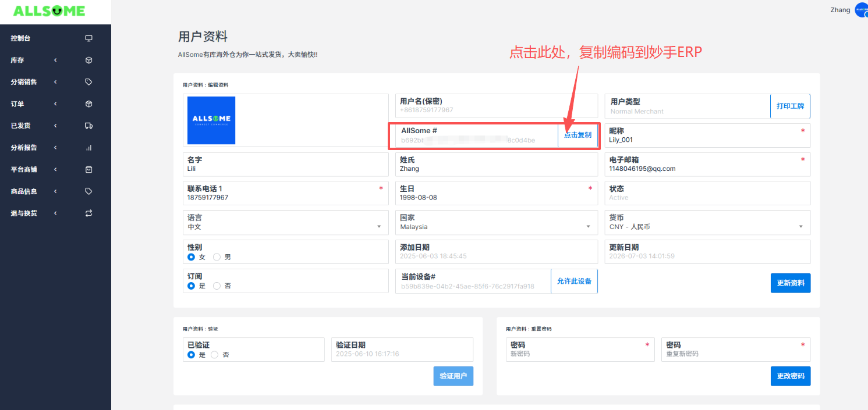Open the 国家 country dropdown
The height and width of the screenshot is (410, 868).
[497, 222]
